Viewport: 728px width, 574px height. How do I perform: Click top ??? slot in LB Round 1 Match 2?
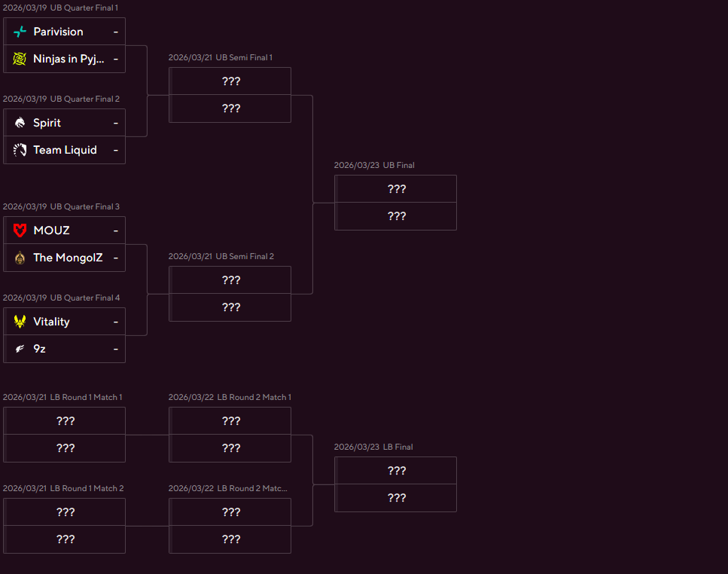tap(64, 512)
